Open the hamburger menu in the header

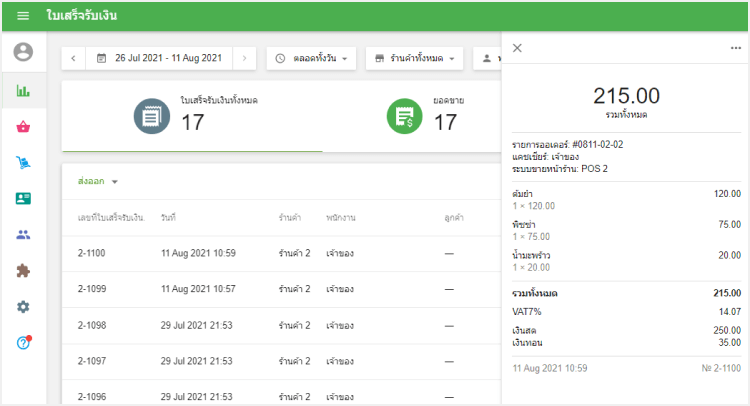22,16
